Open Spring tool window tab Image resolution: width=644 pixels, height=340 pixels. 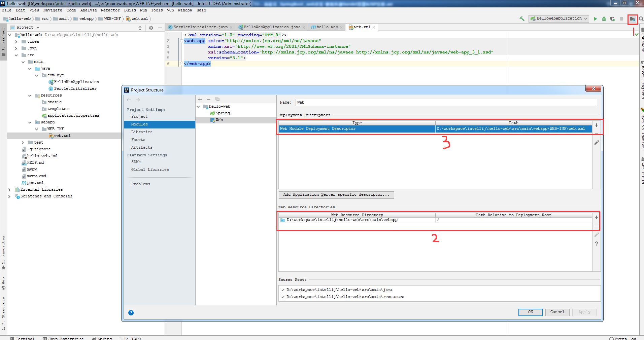[102, 338]
